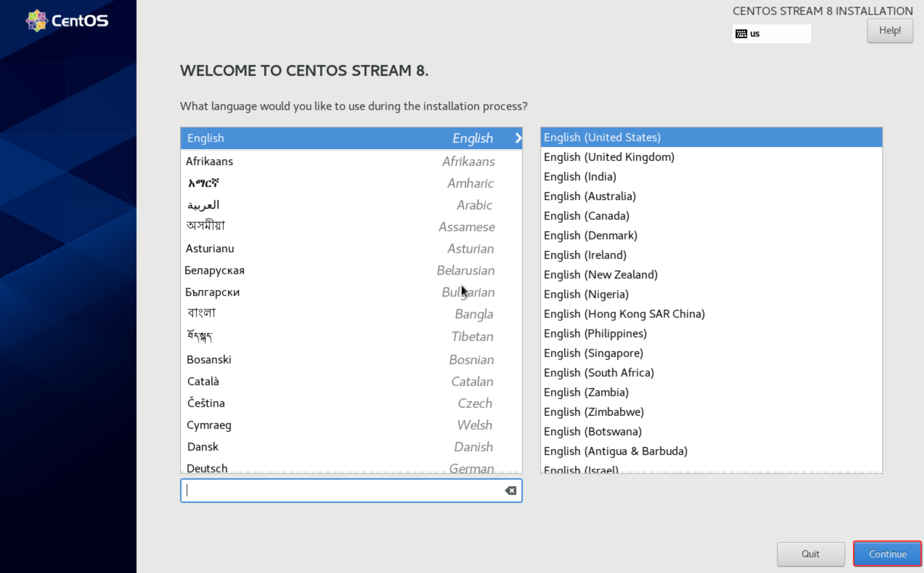This screenshot has width=924, height=573.
Task: Select English (Antigua & Barbuda) locale
Action: coord(711,451)
